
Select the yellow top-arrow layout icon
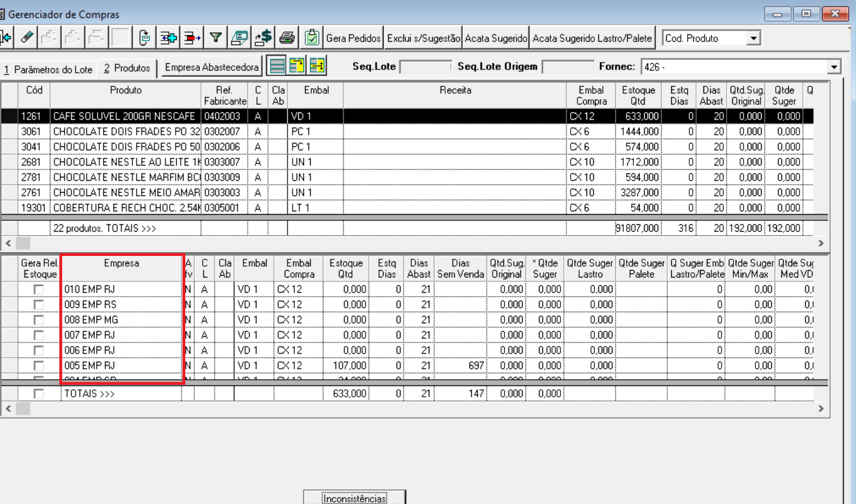[297, 66]
